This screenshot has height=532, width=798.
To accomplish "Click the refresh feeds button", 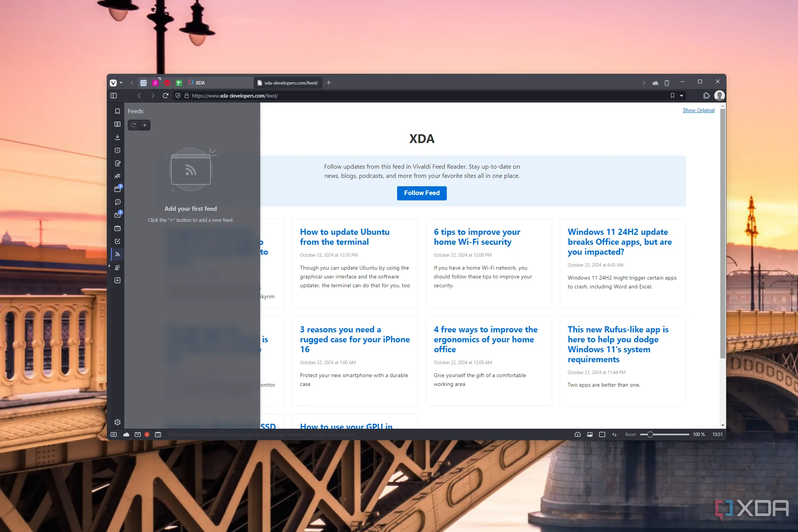I will pos(133,125).
